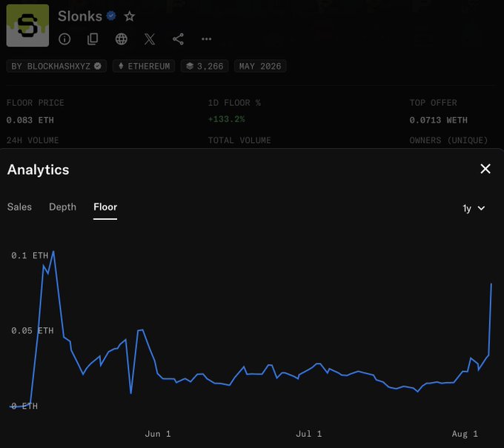Click the +133.2% floor change value
Image resolution: width=504 pixels, height=448 pixels.
point(227,119)
